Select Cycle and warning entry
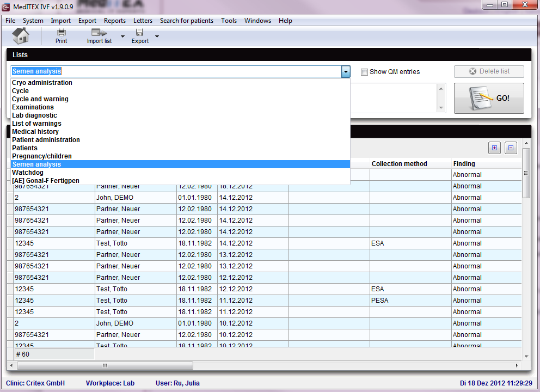 [181, 99]
